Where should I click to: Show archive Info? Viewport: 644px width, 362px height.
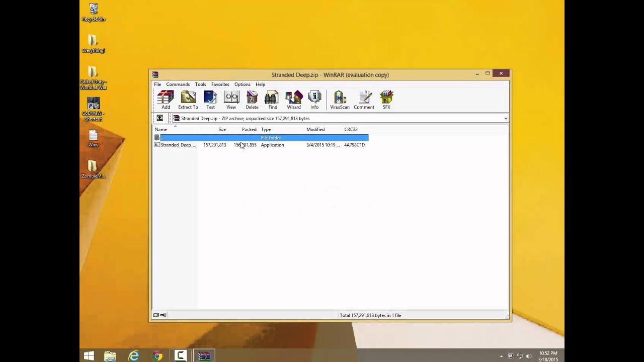314,100
